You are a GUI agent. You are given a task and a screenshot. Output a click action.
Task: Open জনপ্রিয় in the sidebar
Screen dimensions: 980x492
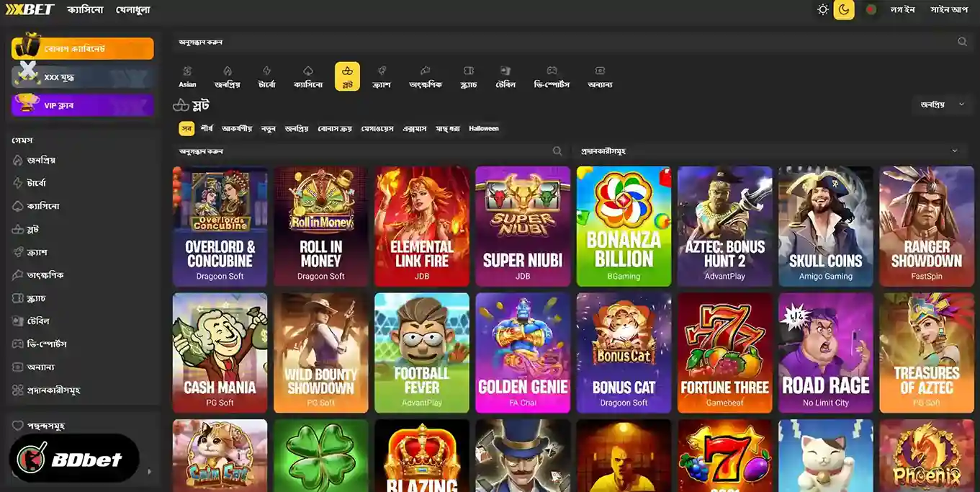(41, 160)
